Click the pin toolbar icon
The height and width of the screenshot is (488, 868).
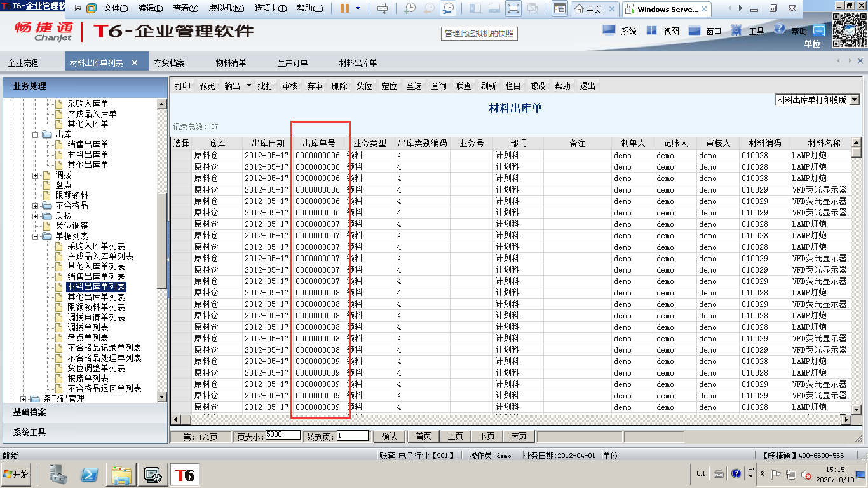point(76,9)
